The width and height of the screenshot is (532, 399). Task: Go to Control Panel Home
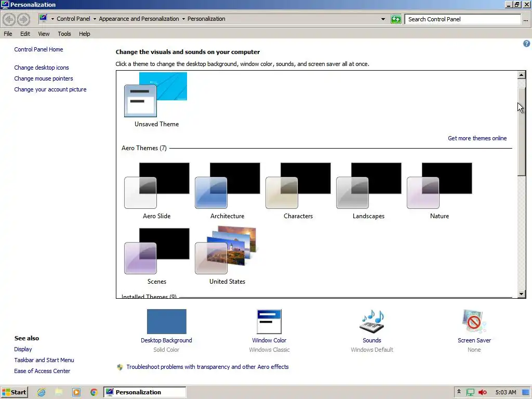click(38, 49)
